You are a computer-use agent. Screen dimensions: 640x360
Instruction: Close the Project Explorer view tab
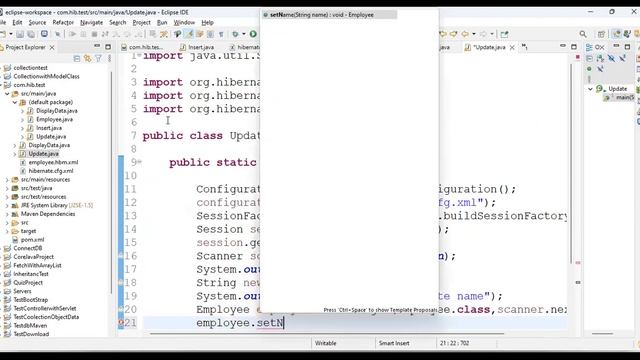pyautogui.click(x=52, y=47)
